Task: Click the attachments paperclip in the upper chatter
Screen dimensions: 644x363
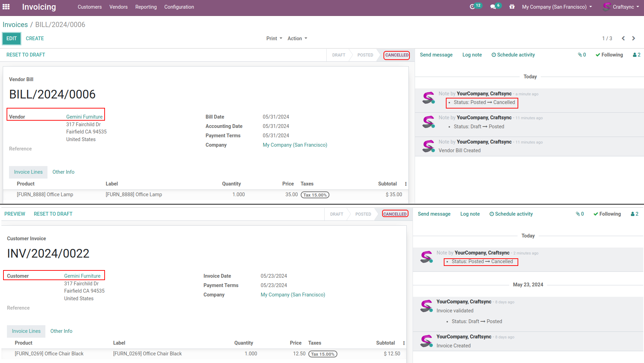Action: pyautogui.click(x=582, y=55)
